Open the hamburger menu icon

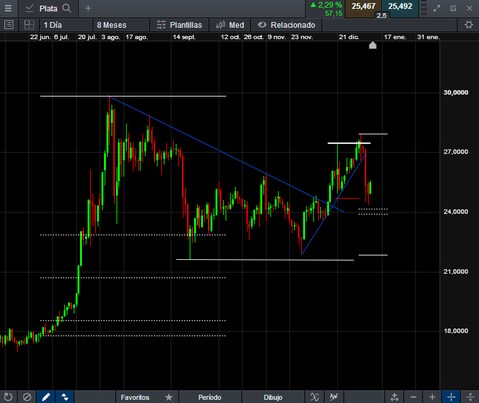point(8,8)
